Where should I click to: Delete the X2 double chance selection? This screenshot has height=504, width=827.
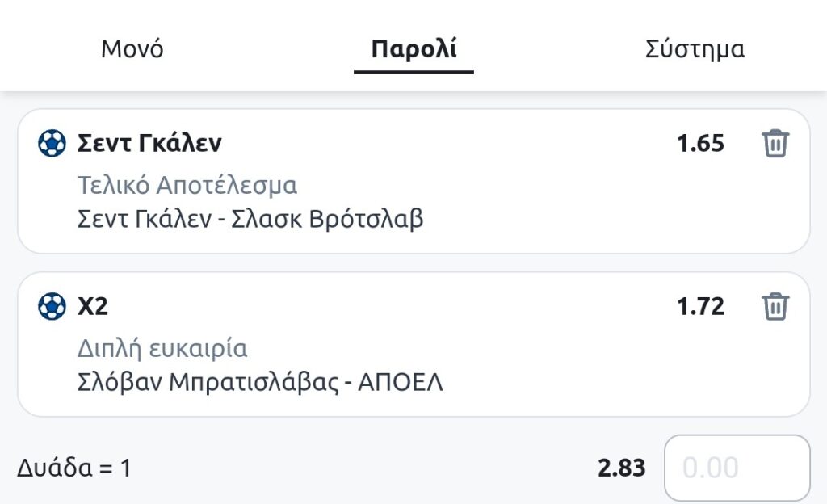click(775, 307)
